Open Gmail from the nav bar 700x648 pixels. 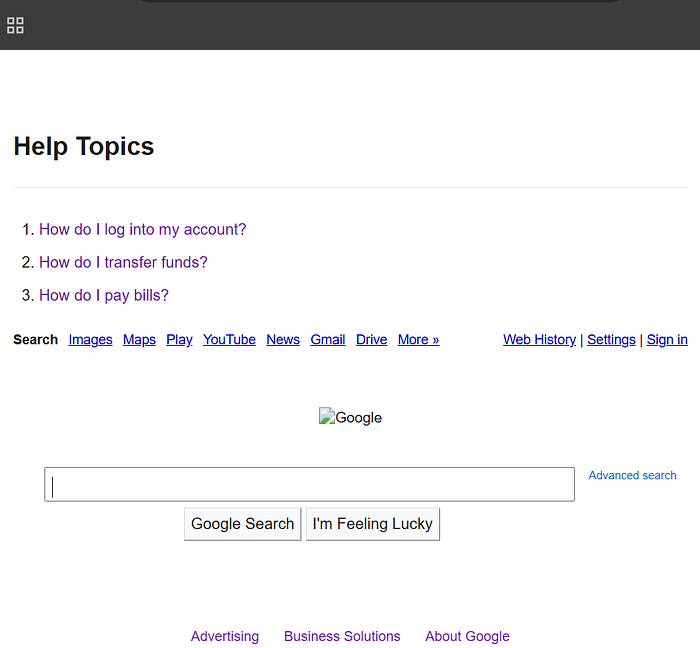point(328,340)
